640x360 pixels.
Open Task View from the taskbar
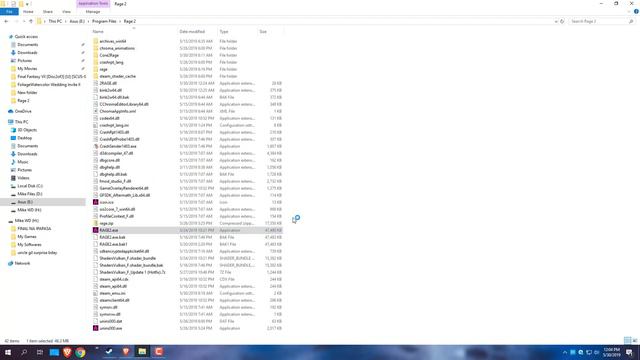tap(40, 352)
